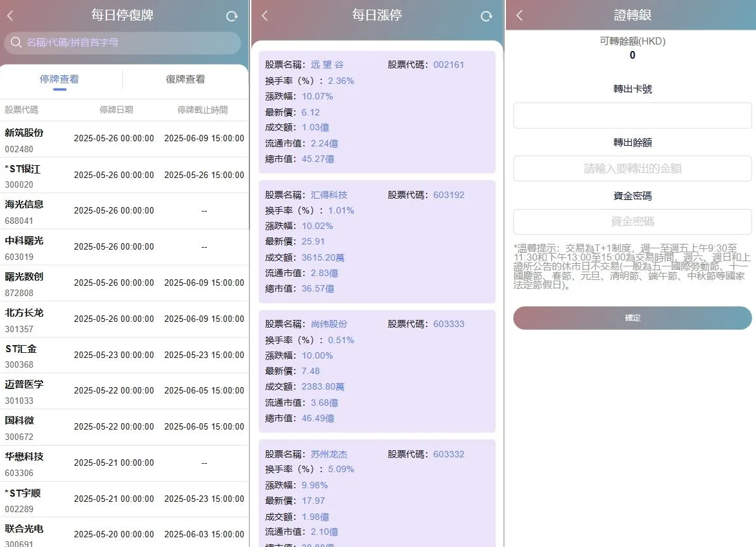Tap the magnifier icon in search bar
The width and height of the screenshot is (756, 547).
click(x=16, y=43)
